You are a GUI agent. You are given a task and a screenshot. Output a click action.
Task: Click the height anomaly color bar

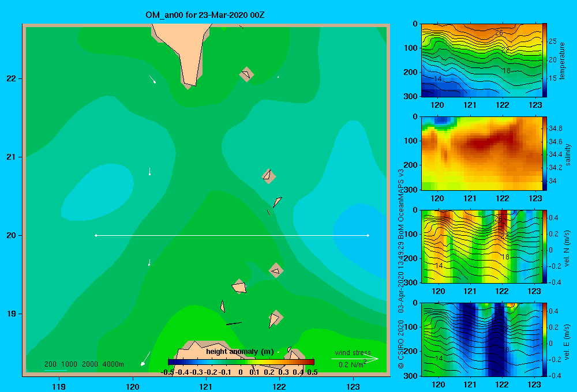click(x=241, y=362)
